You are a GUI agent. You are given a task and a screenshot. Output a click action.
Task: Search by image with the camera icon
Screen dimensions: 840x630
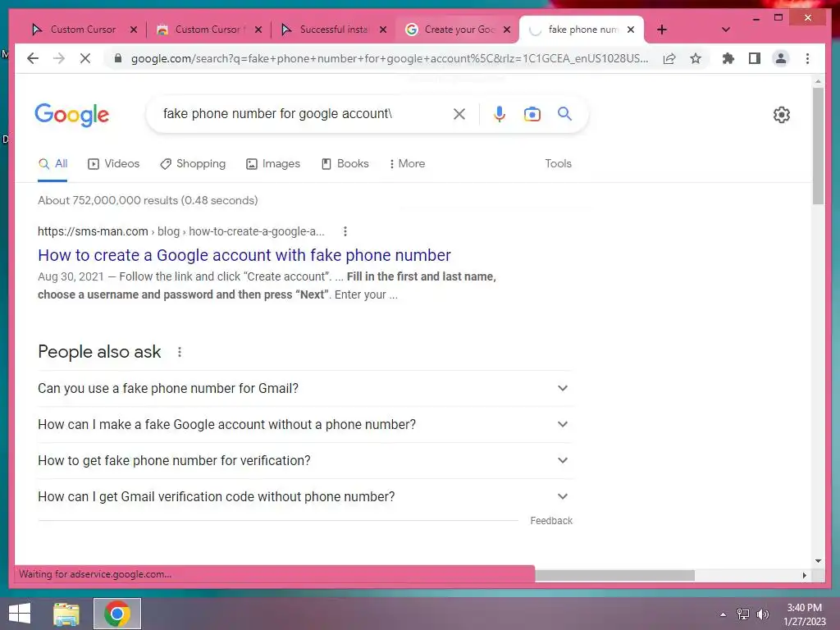coord(532,113)
